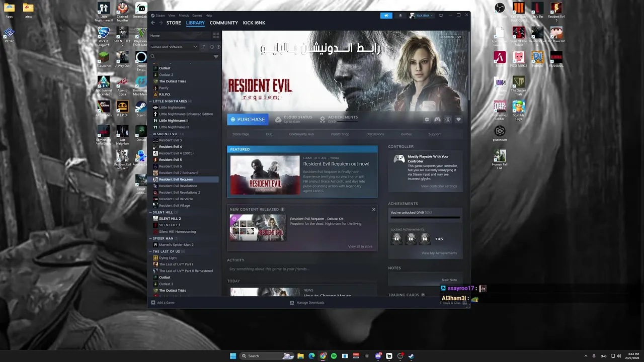Open Microsoft Edge from the taskbar

tap(311, 356)
